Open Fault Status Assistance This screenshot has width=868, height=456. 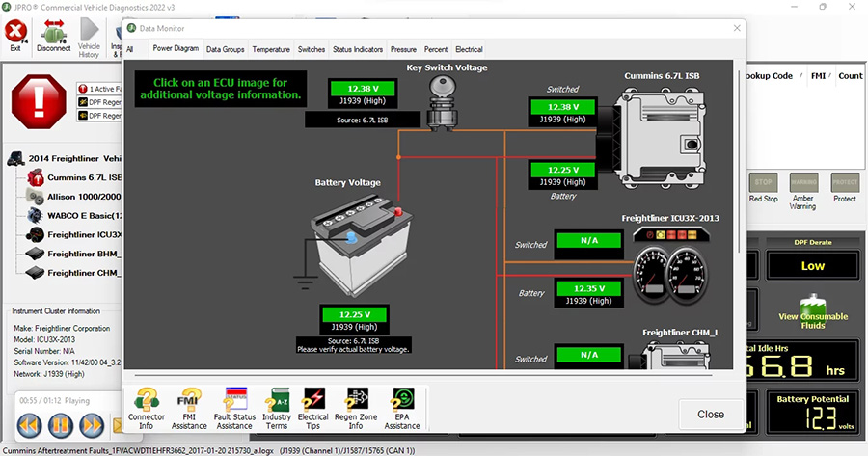tap(234, 405)
